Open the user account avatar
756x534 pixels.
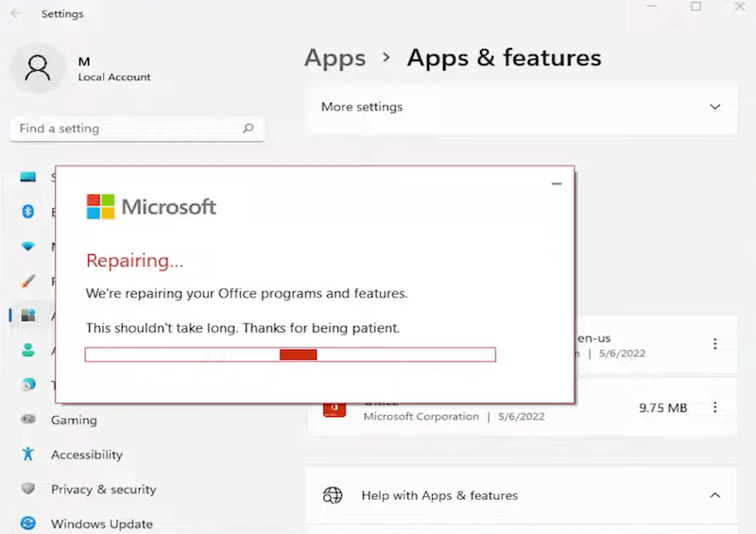click(x=37, y=67)
